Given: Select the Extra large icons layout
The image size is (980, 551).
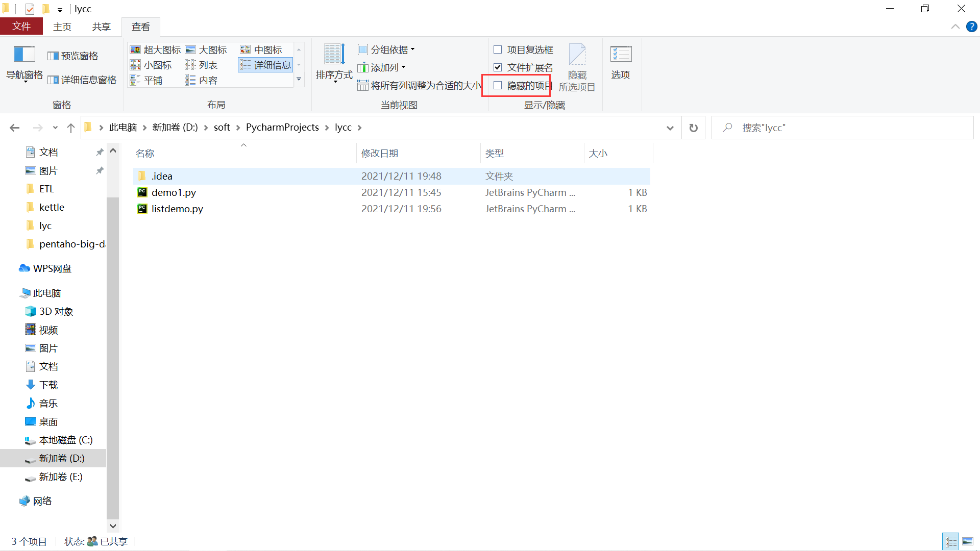Looking at the screenshot, I should [156, 49].
